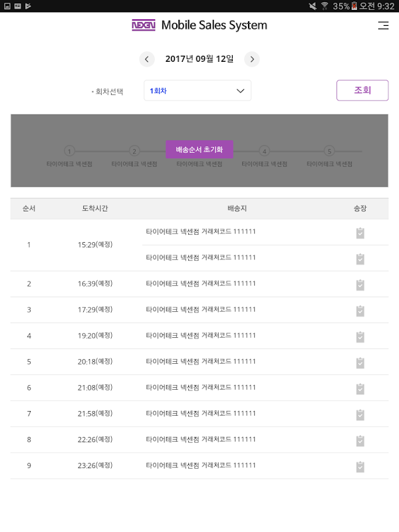Screen dimensions: 399x532
Task: Select route stop marker 1
Action: click(70, 151)
